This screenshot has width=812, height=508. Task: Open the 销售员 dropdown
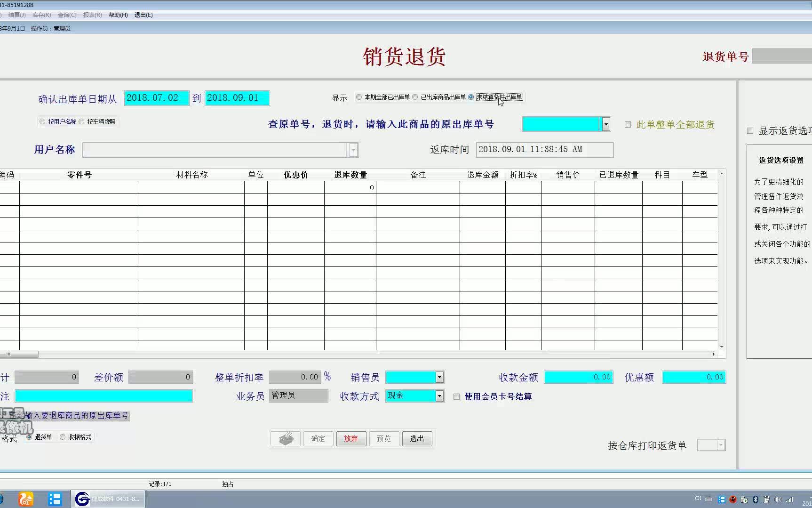tap(439, 377)
